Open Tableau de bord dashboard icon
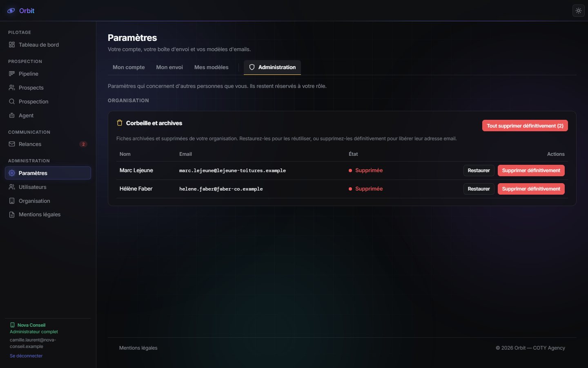The width and height of the screenshot is (588, 368). (12, 45)
